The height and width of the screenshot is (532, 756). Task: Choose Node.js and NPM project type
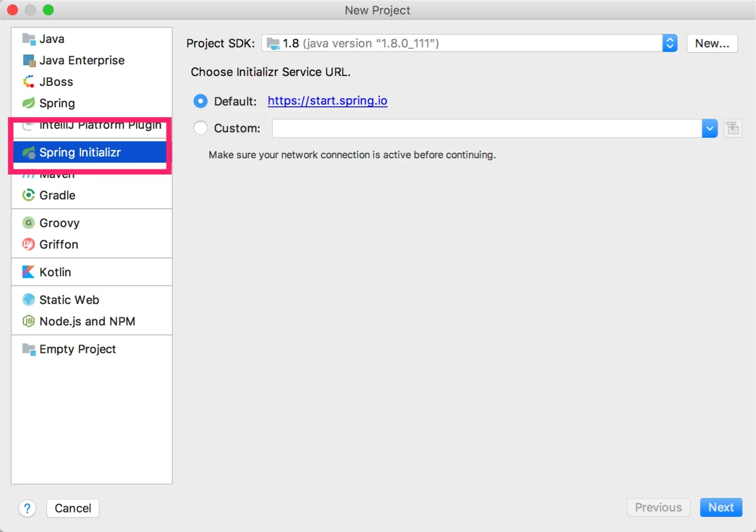(92, 322)
